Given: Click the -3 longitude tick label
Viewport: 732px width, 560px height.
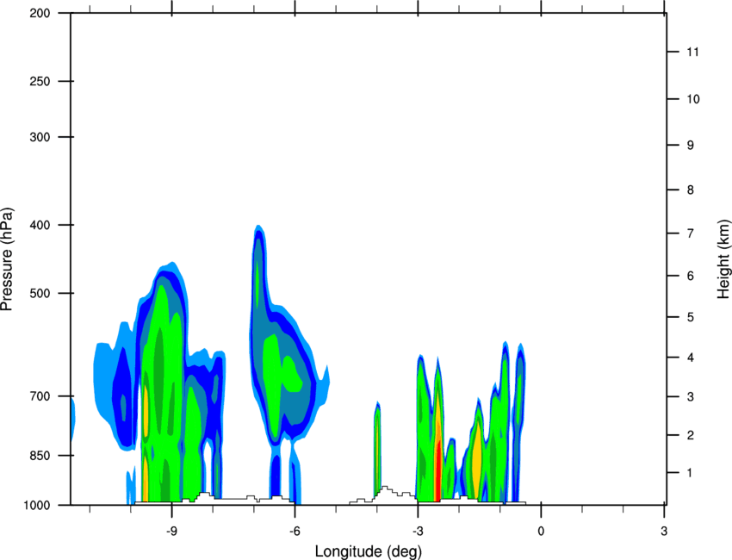Looking at the screenshot, I should point(418,532).
